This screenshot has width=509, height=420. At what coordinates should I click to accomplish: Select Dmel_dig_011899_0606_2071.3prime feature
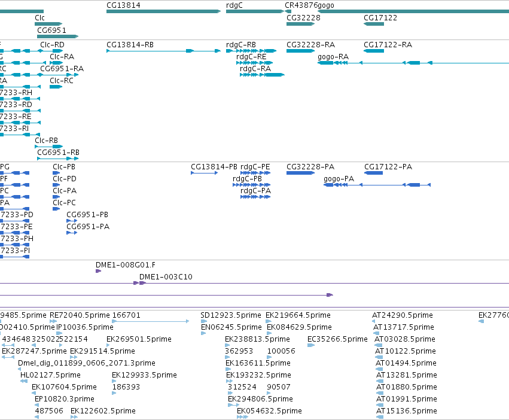20,369
